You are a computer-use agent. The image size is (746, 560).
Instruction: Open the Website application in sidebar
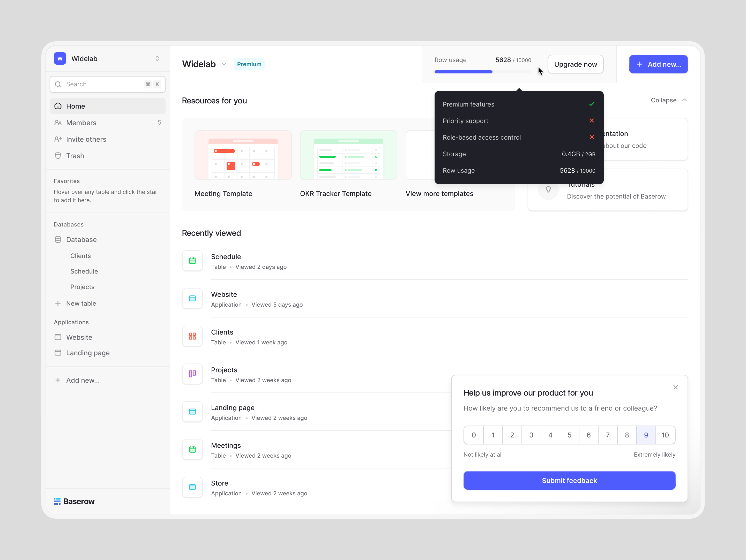pos(108,337)
